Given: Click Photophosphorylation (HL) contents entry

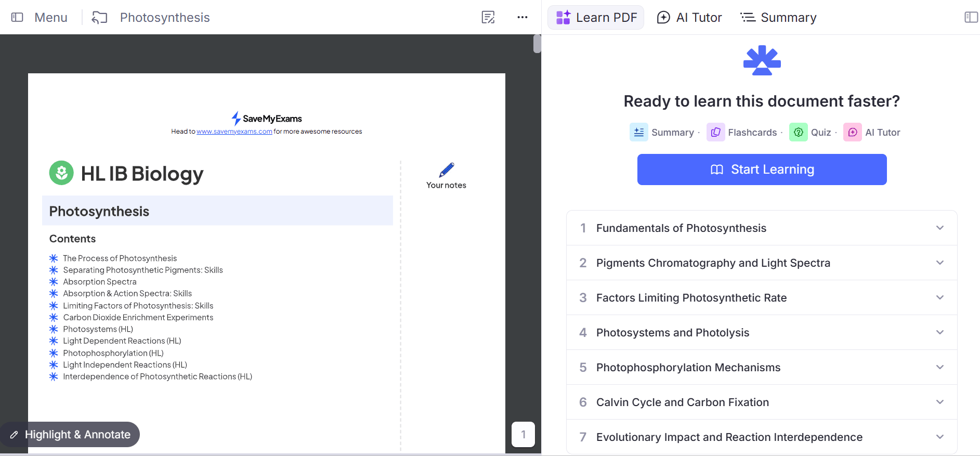Looking at the screenshot, I should 113,353.
